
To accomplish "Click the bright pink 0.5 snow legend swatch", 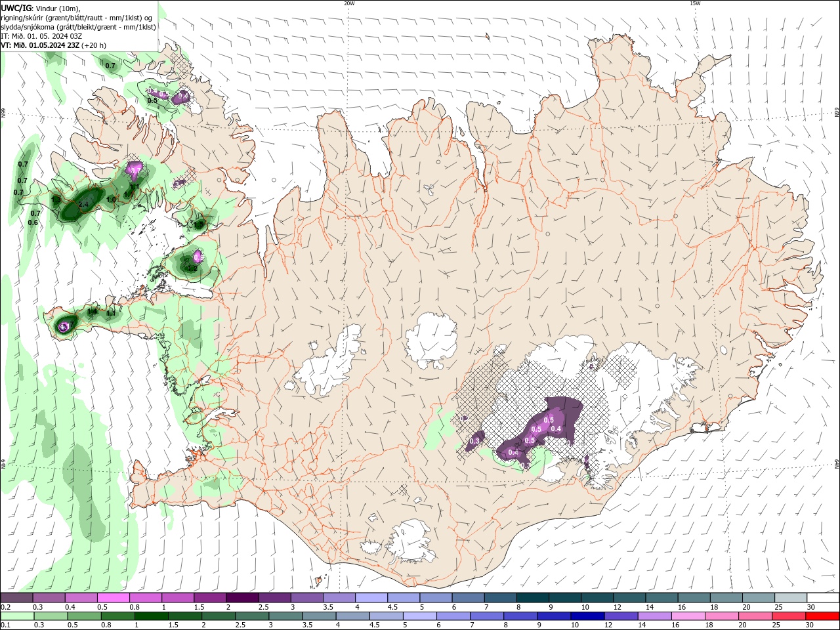I will [x=114, y=598].
